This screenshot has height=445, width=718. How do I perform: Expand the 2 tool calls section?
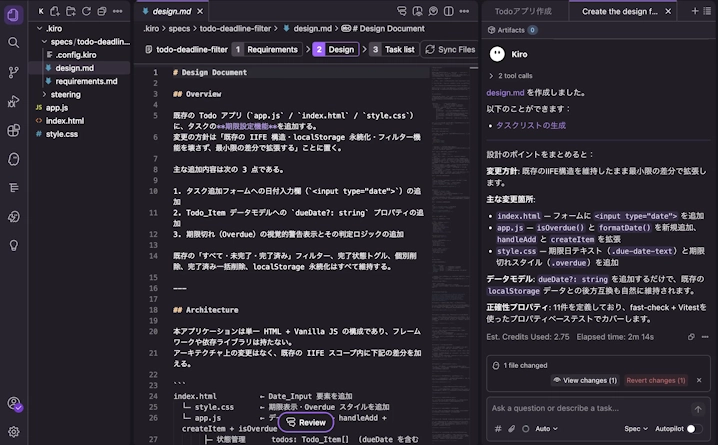tap(511, 76)
